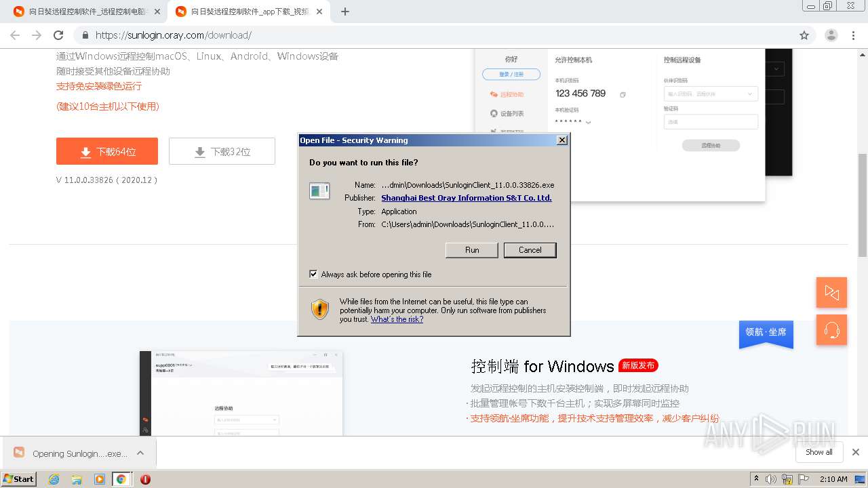Viewport: 868px width, 488px height.
Task: Click the control-end software screenshot thumbnail
Action: [241, 393]
